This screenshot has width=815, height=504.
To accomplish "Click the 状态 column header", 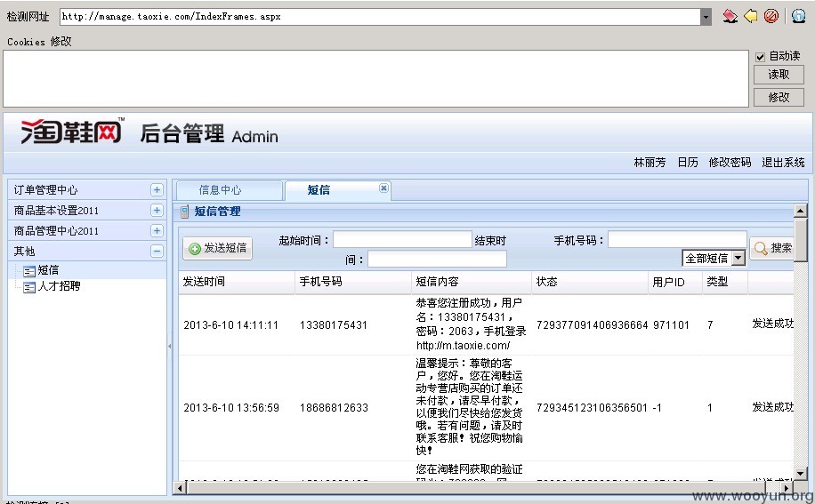I will (x=590, y=282).
